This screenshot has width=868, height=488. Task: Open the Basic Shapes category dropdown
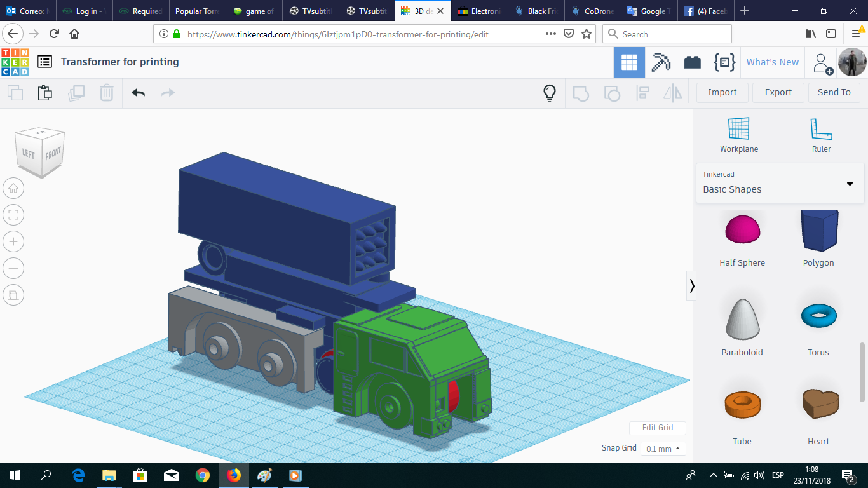pos(780,183)
